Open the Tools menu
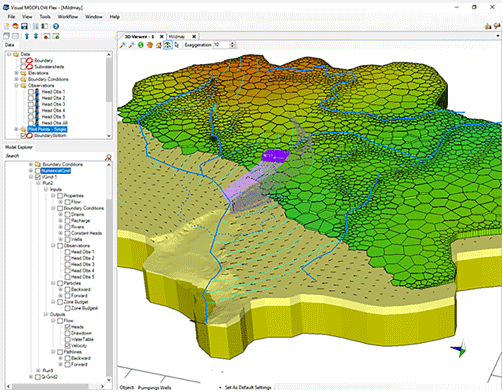The image size is (503, 392). pos(45,17)
